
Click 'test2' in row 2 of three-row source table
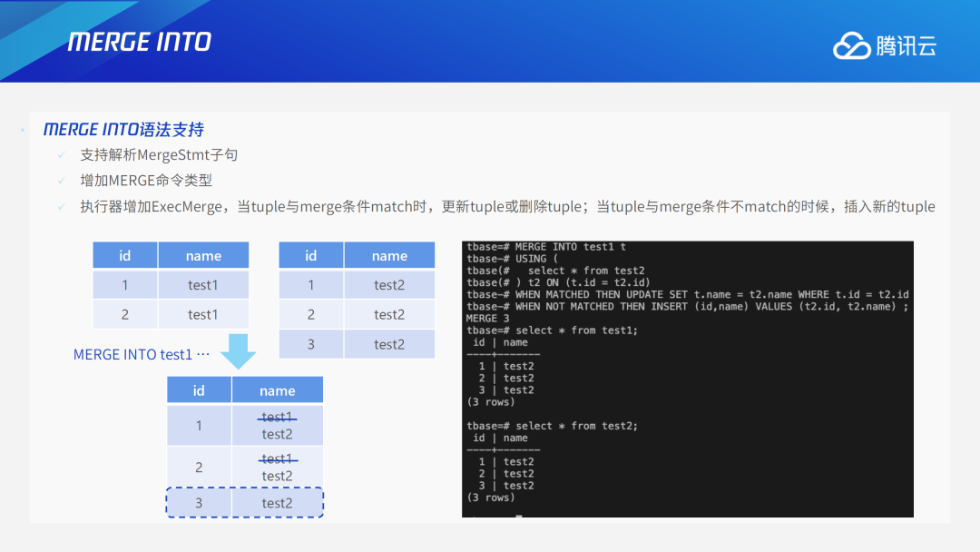pos(389,314)
